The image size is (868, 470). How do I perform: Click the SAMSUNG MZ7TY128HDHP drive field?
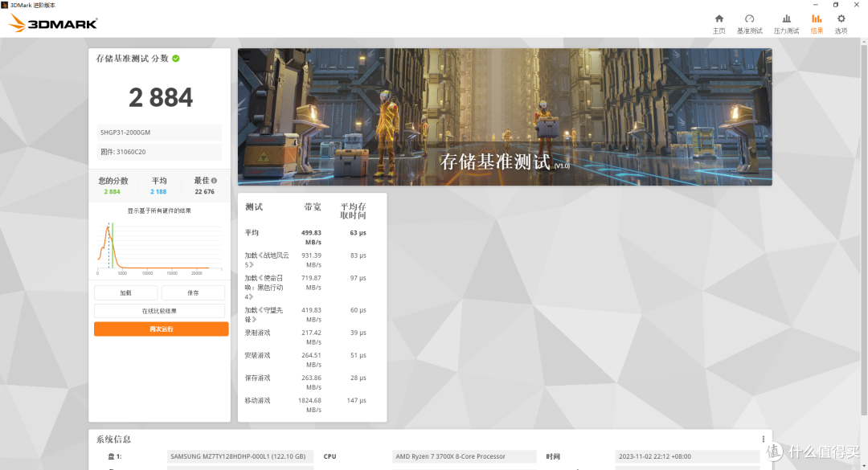tap(243, 456)
